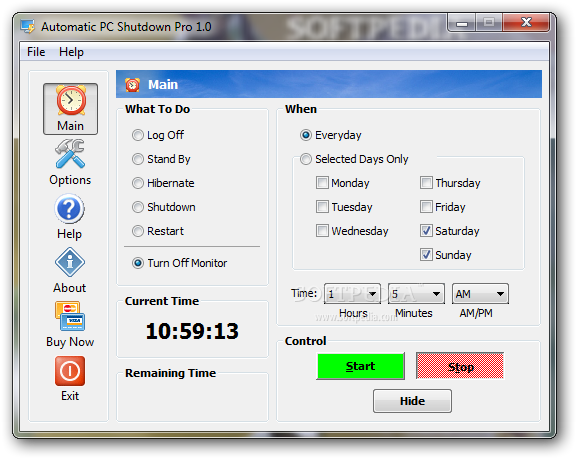The height and width of the screenshot is (459, 577).
Task: Click the green Start button
Action: tap(360, 366)
